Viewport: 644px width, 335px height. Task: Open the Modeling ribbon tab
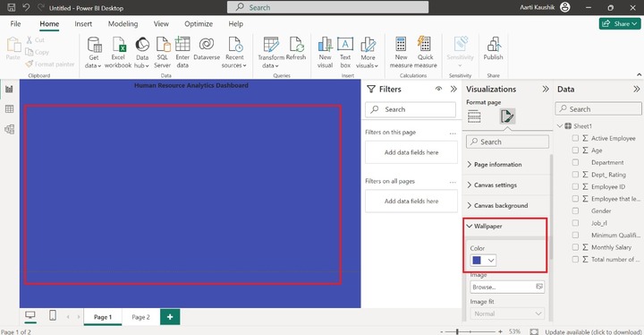pos(123,24)
